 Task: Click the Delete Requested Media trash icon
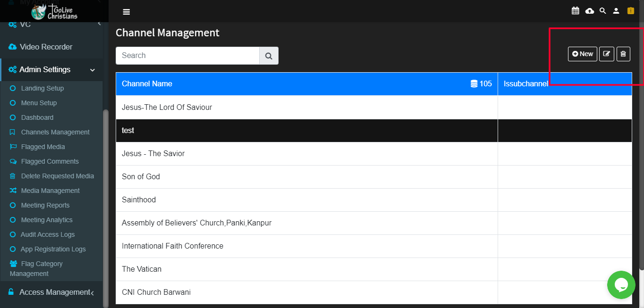click(12, 176)
